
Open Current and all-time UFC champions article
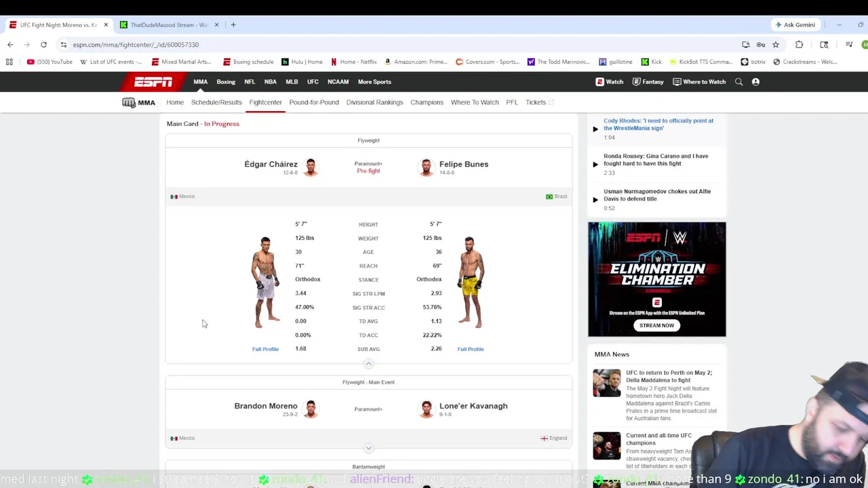[x=659, y=439]
